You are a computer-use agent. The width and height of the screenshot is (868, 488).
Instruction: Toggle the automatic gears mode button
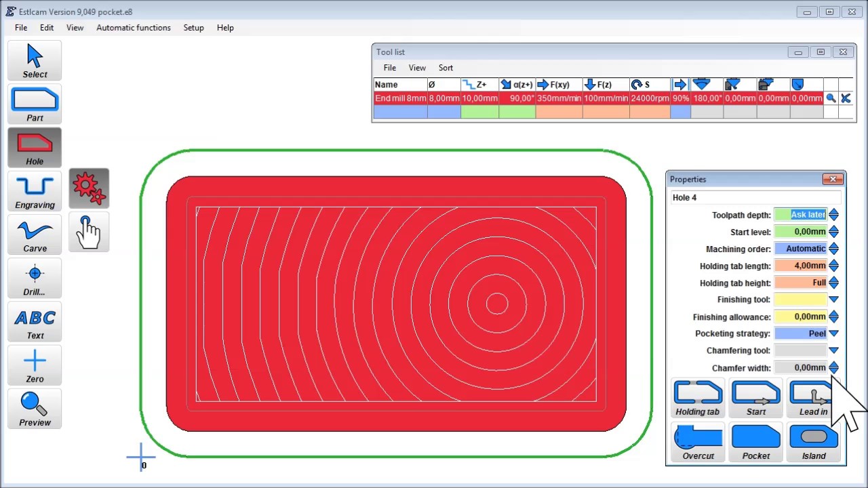[89, 188]
